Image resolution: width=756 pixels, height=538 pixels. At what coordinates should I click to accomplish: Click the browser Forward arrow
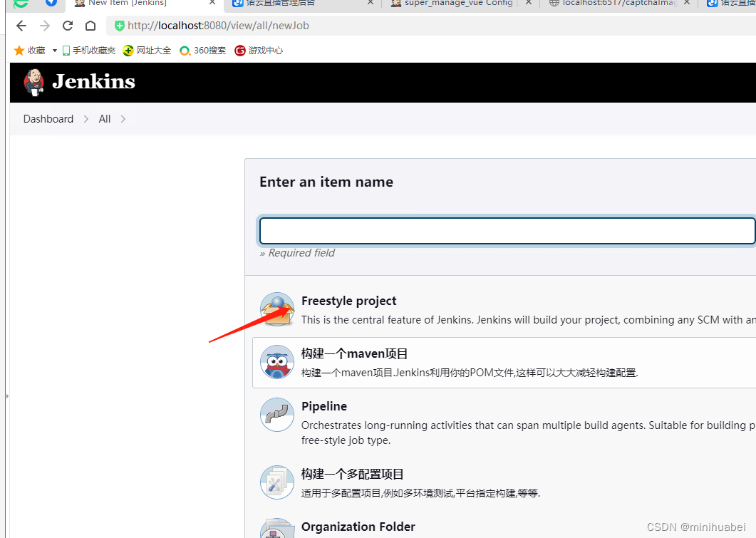(45, 26)
